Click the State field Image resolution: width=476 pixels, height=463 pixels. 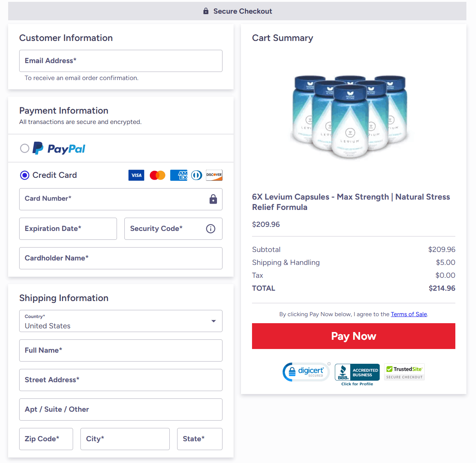[200, 439]
